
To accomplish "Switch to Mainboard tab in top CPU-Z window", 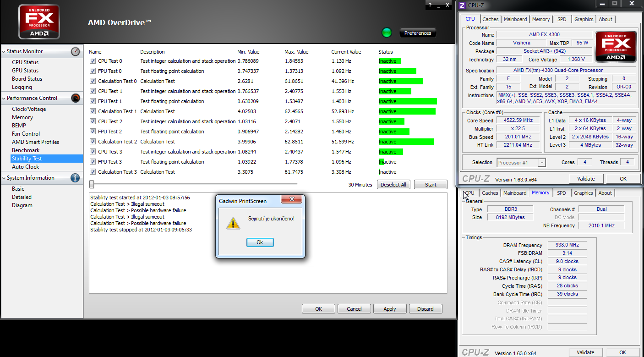I will pos(515,19).
